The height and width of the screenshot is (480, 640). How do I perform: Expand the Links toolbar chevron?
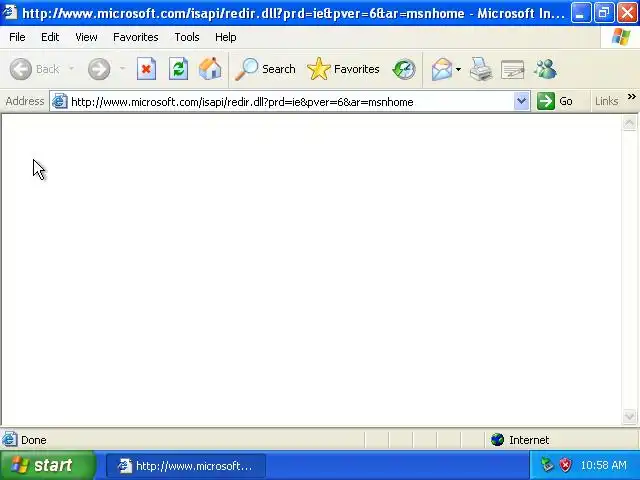[x=631, y=97]
